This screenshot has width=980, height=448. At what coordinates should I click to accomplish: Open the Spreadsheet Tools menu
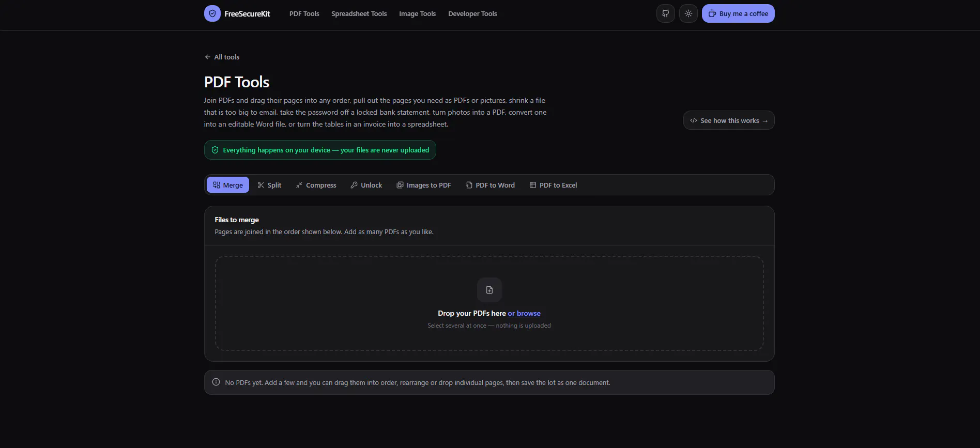[x=359, y=13]
